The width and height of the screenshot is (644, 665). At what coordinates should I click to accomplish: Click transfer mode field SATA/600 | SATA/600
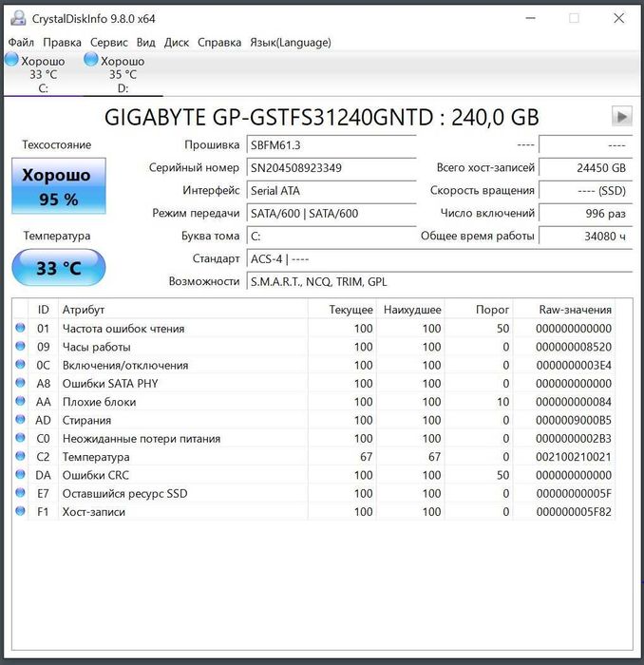[331, 214]
